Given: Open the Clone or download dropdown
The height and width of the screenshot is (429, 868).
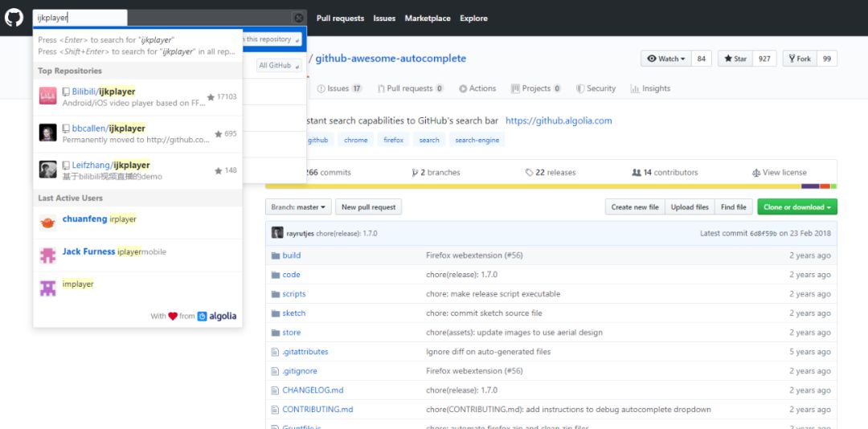Looking at the screenshot, I should tap(797, 207).
